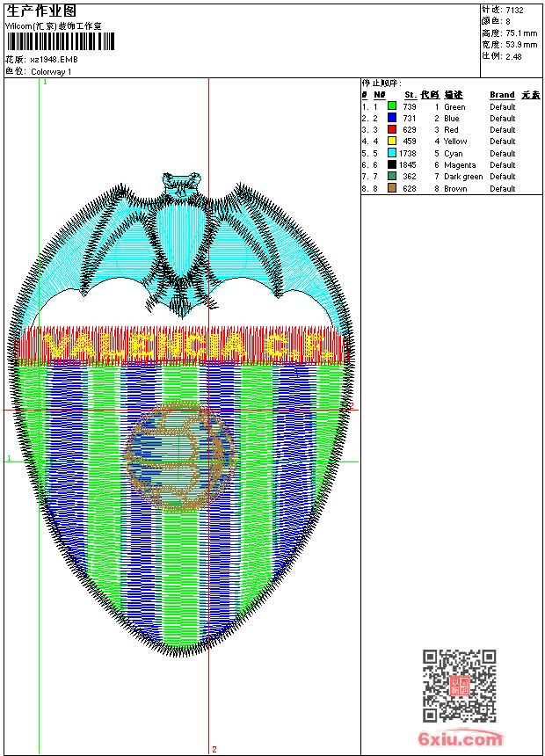
Task: Select the stitch count '739' for Green
Action: point(410,106)
